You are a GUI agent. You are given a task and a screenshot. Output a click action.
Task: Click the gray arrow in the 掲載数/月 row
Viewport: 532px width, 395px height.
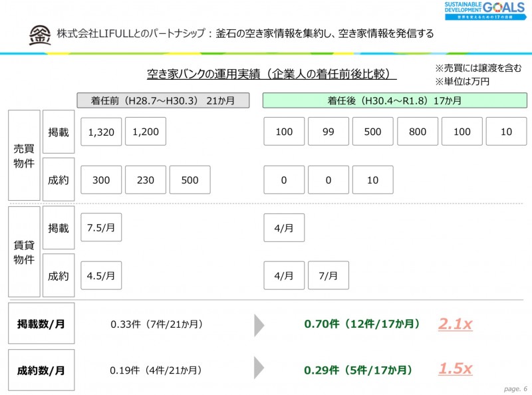pyautogui.click(x=259, y=325)
